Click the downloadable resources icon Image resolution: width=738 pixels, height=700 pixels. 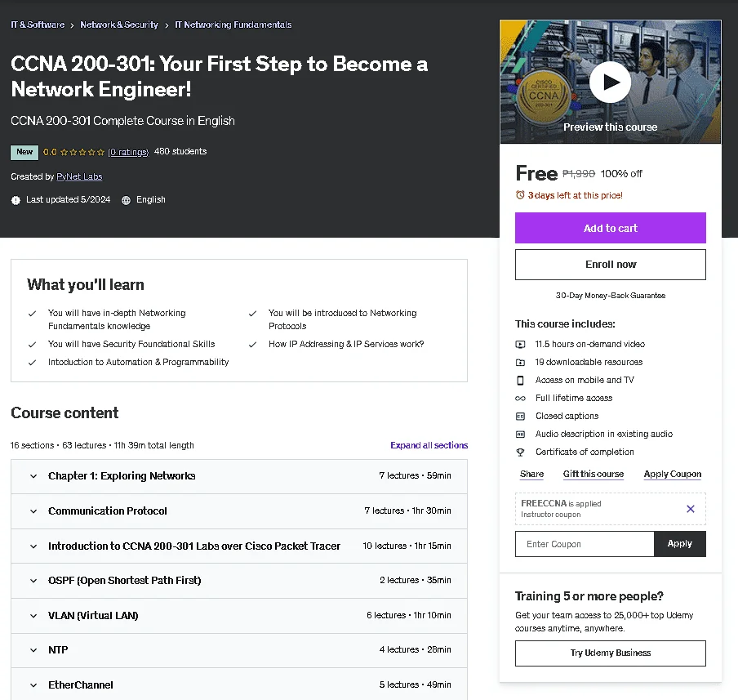pos(520,362)
